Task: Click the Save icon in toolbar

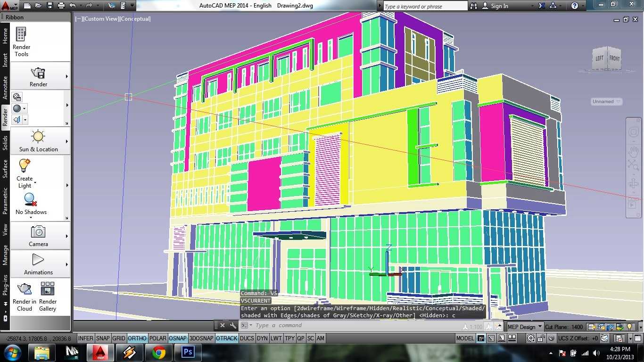Action: pyautogui.click(x=50, y=6)
